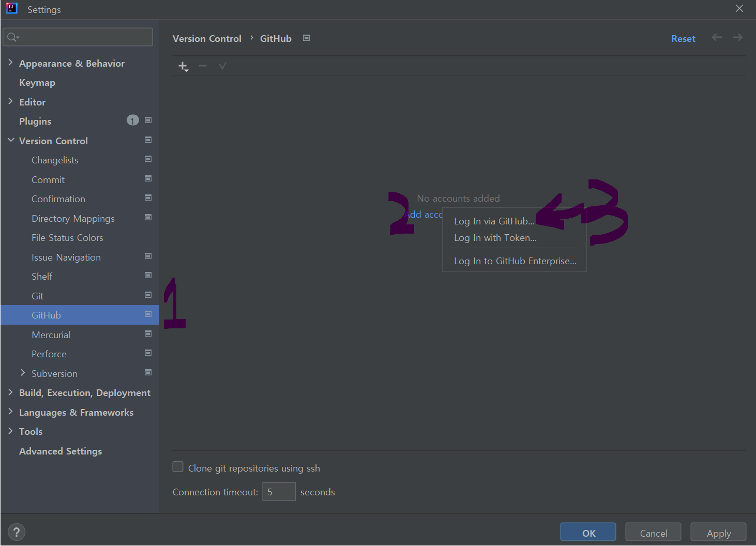Click the project icon on GitHub row
The image size is (756, 546).
coord(148,314)
